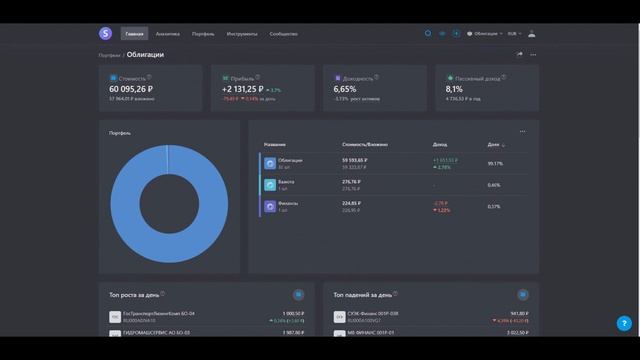Viewport: 640px width, 360px height.
Task: Click the 941,80 ₽ price in Топ падений
Action: [520, 313]
